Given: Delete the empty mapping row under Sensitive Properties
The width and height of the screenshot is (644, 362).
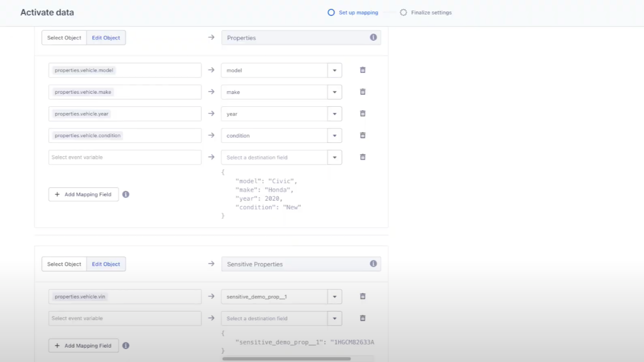Looking at the screenshot, I should coord(363,318).
